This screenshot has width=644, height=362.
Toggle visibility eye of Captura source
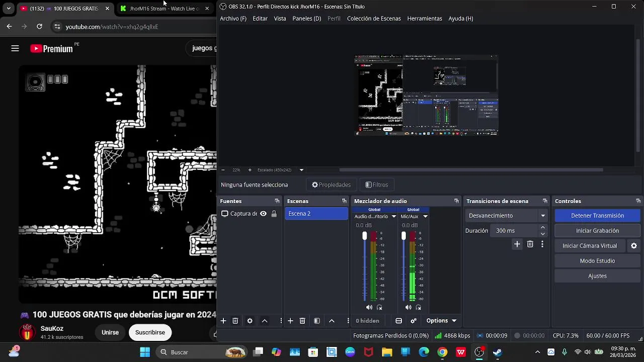[x=263, y=214]
